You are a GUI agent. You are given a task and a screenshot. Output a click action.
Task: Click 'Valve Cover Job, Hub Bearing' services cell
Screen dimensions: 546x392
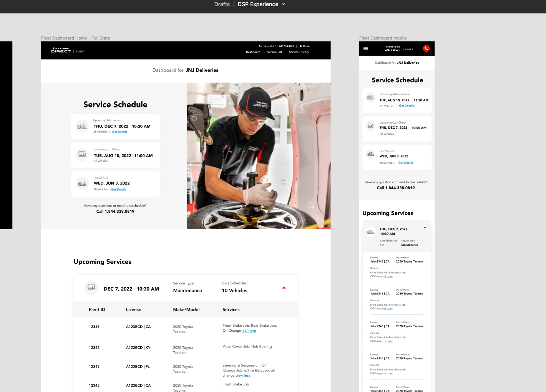247,347
